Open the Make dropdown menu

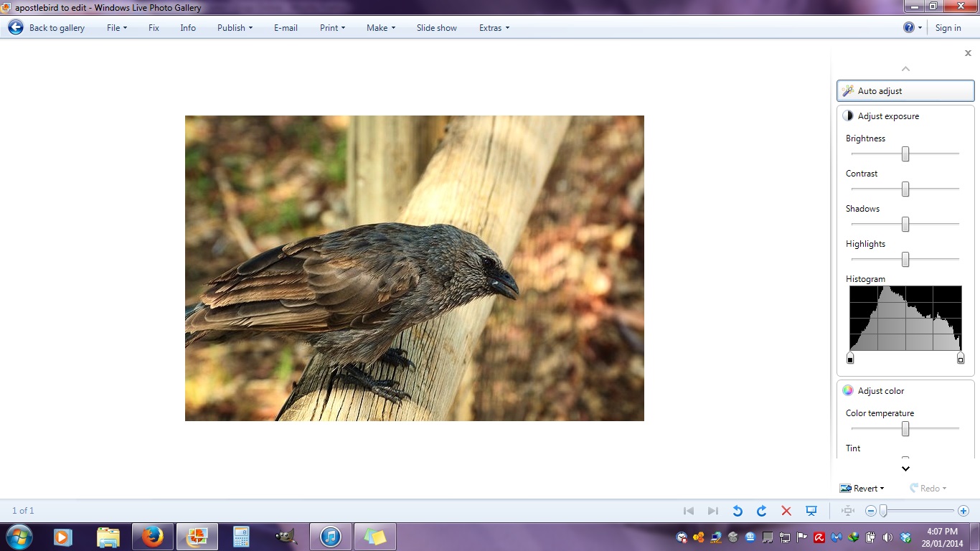click(x=381, y=28)
